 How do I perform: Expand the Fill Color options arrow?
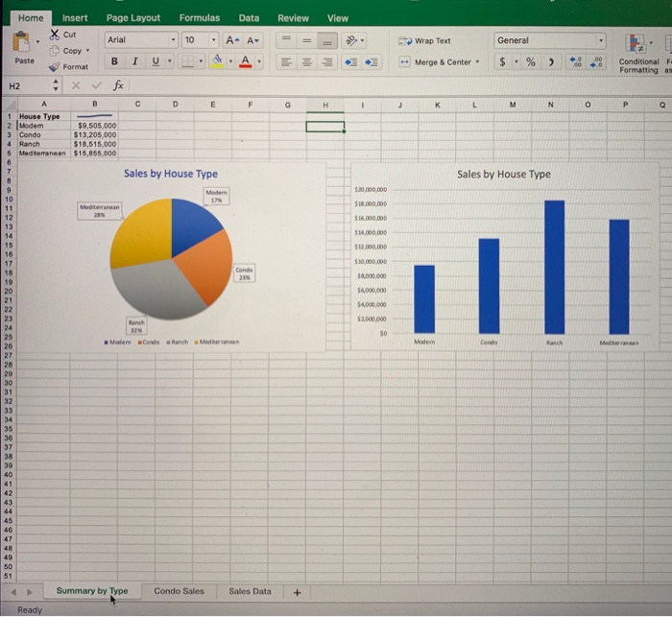[230, 61]
